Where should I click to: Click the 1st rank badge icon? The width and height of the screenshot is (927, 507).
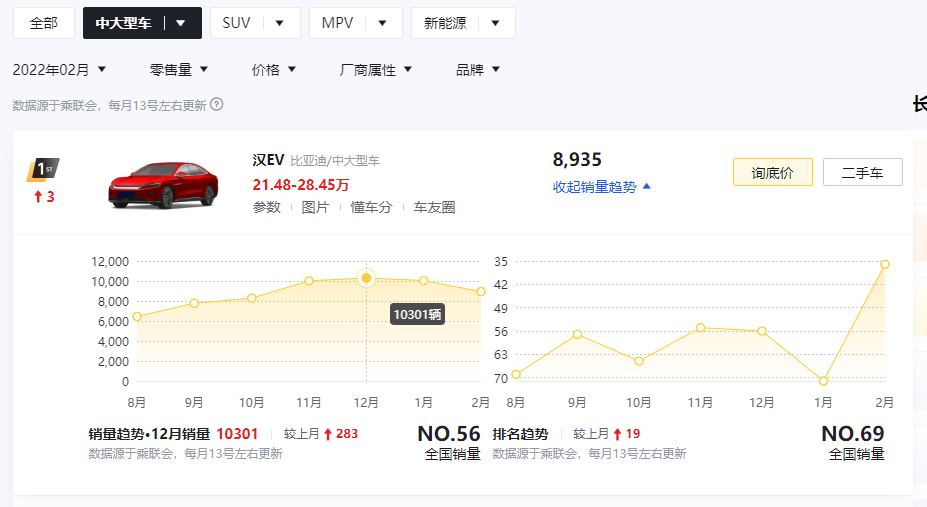pyautogui.click(x=43, y=170)
